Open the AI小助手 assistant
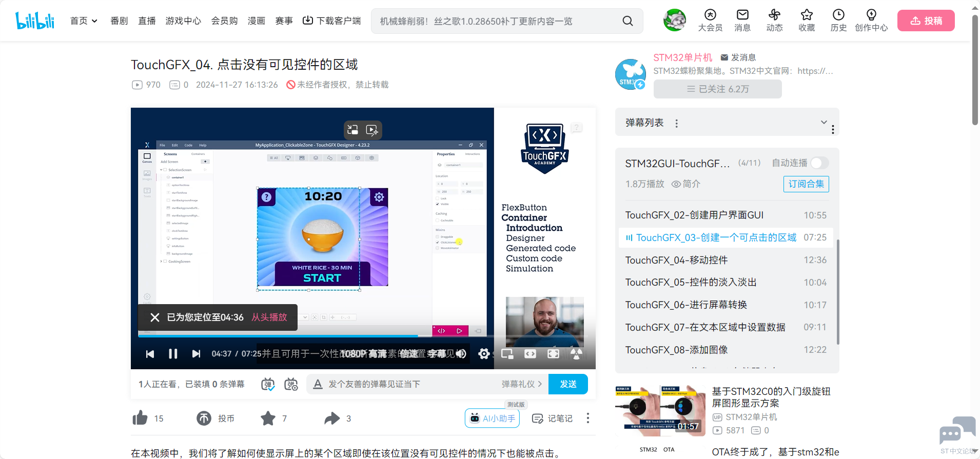 493,418
